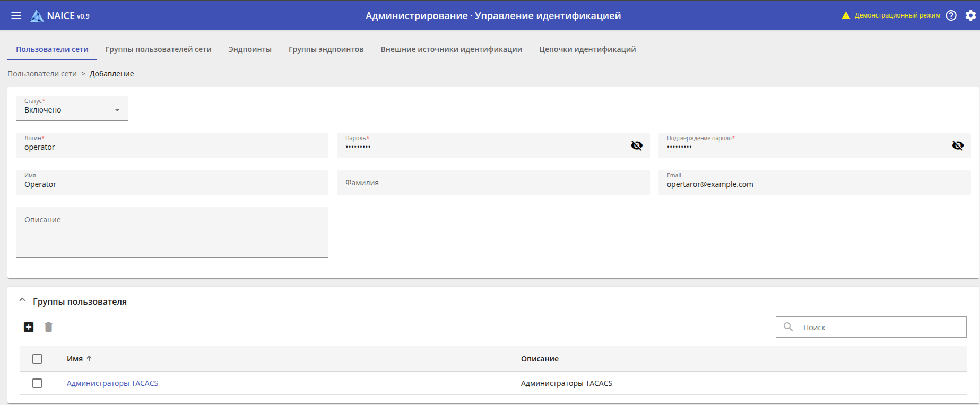Click into the Фамилия input field
The height and width of the screenshot is (405, 980).
tap(493, 183)
